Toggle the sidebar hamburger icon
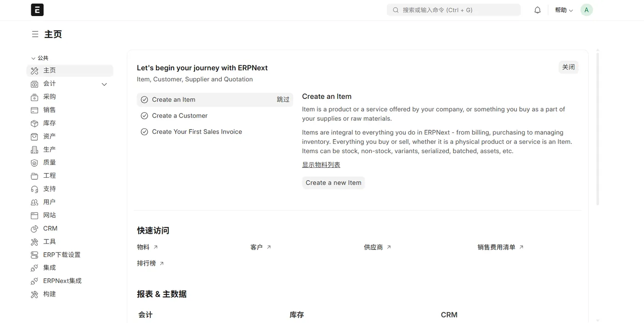644x323 pixels. (x=35, y=34)
